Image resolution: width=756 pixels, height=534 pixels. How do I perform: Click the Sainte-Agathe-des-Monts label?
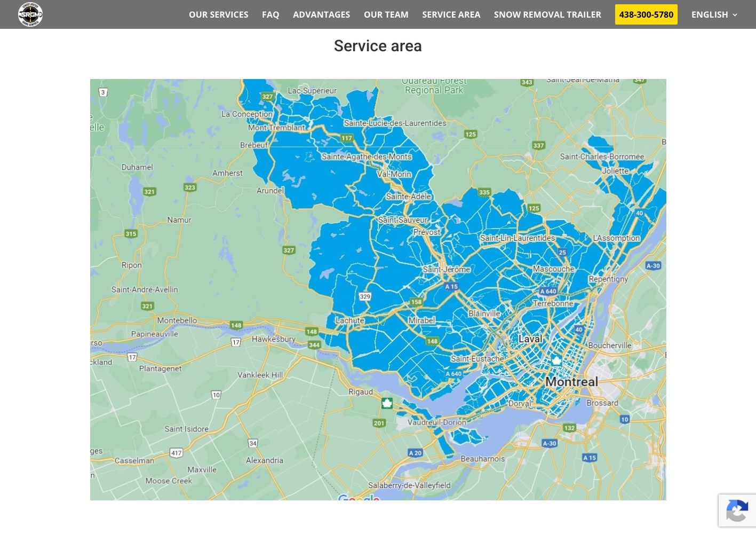[367, 156]
